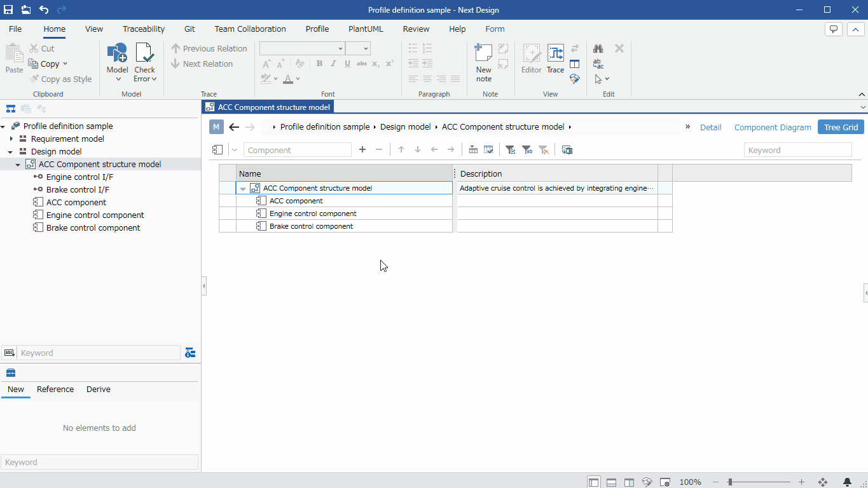Click the model navigator tree icon
868x488 pixels.
[11, 109]
